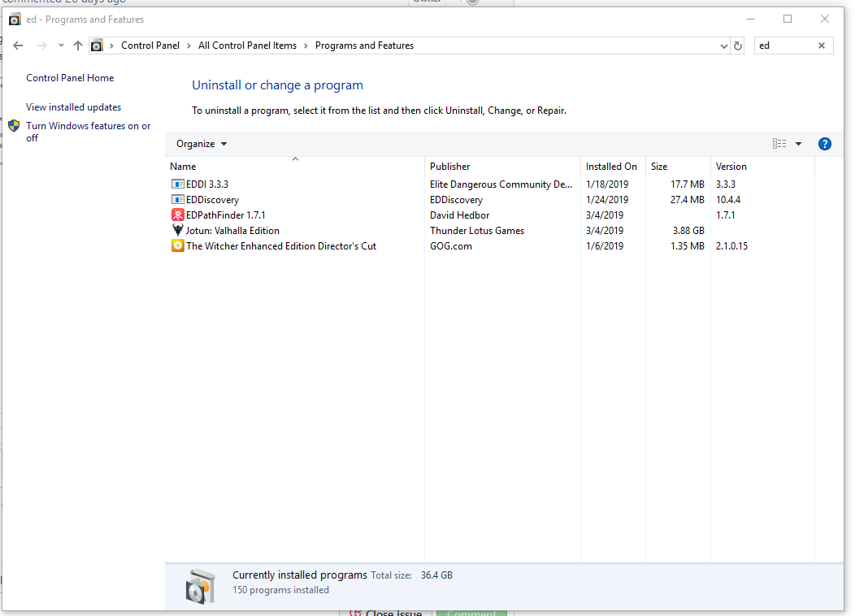The image size is (855, 616).
Task: Click the EDDI 3.3.3 program icon
Action: (x=177, y=184)
